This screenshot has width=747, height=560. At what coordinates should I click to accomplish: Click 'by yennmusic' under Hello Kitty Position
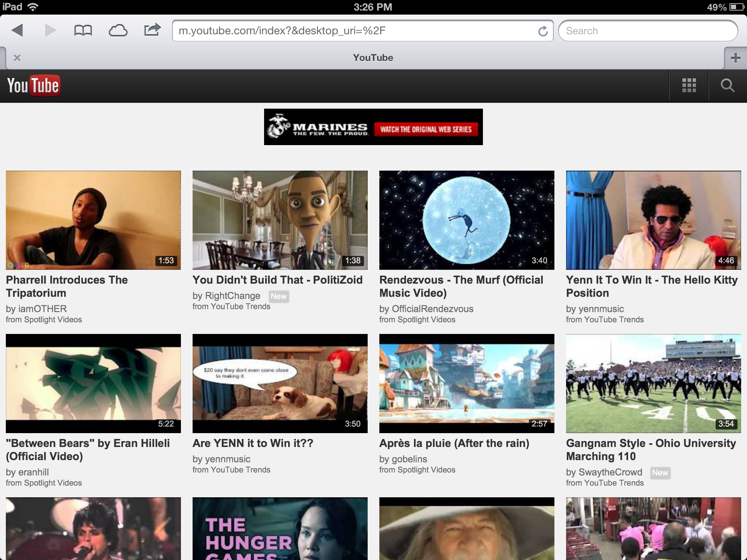595,309
